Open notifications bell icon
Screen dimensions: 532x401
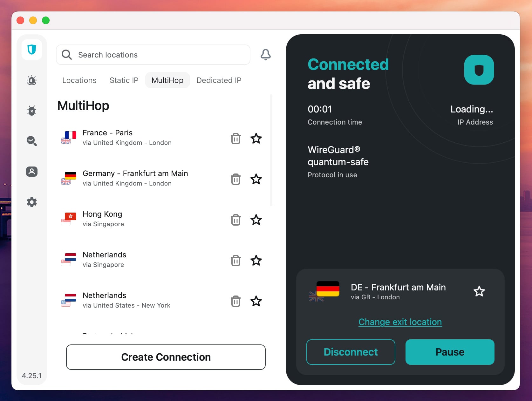pyautogui.click(x=266, y=55)
